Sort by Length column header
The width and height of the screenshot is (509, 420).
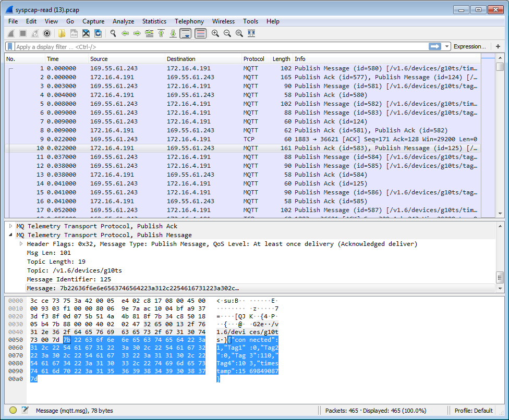coord(282,59)
